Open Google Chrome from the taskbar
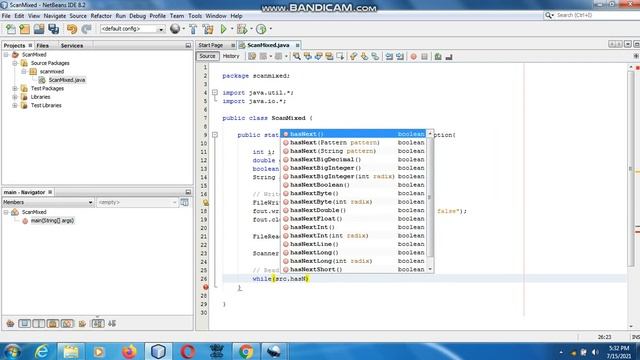 coord(246,351)
